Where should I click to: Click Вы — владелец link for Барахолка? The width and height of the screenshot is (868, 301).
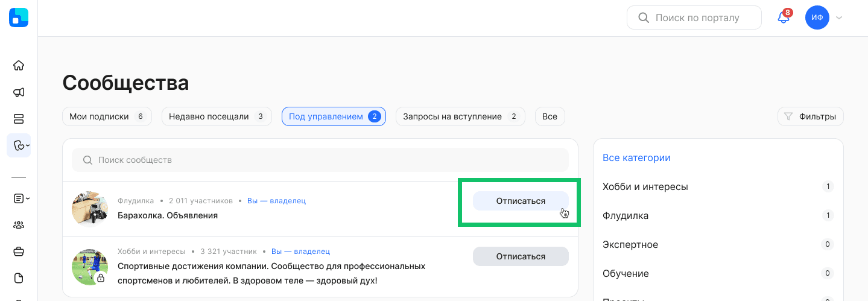pos(276,201)
